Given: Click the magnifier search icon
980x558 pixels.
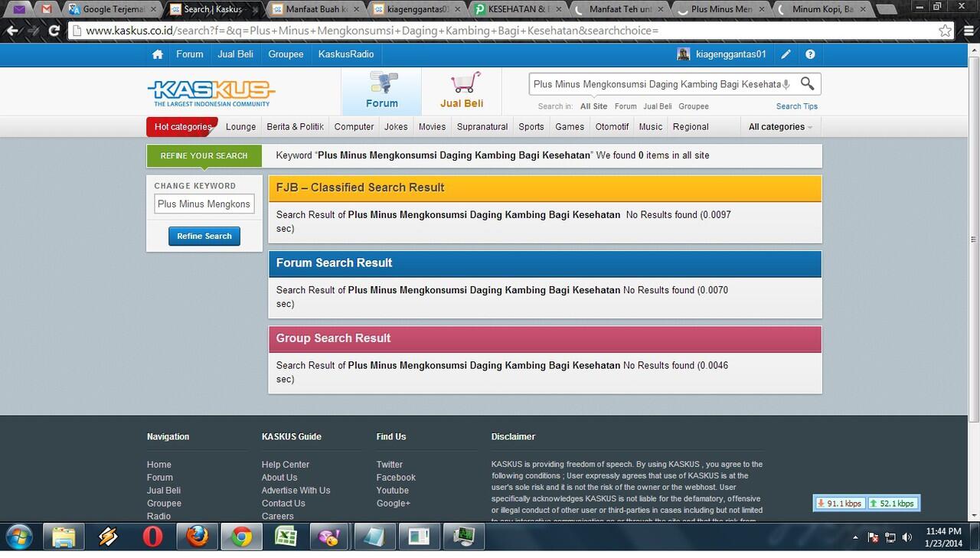Looking at the screenshot, I should click(x=807, y=83).
